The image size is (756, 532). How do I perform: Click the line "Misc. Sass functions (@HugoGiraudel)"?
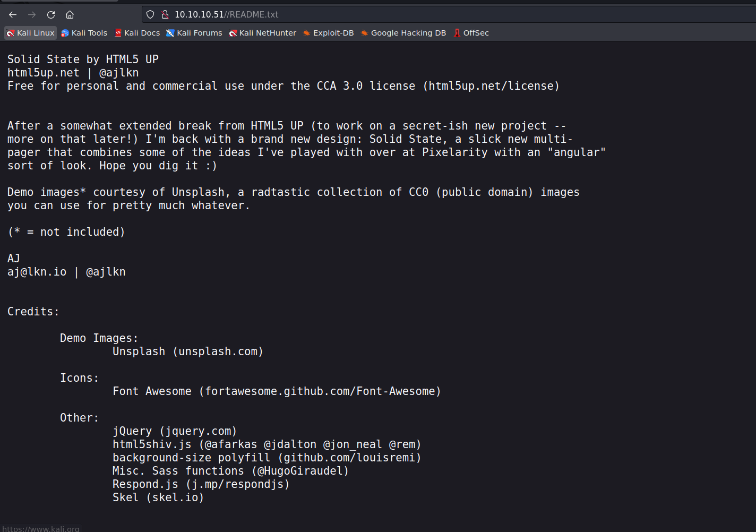click(231, 471)
